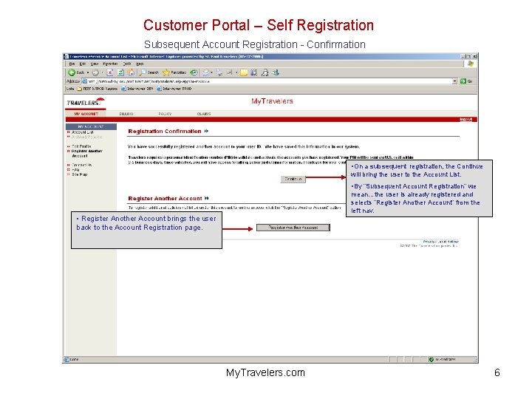Click the Register Another Account button
532x399 pixels.
click(x=293, y=228)
